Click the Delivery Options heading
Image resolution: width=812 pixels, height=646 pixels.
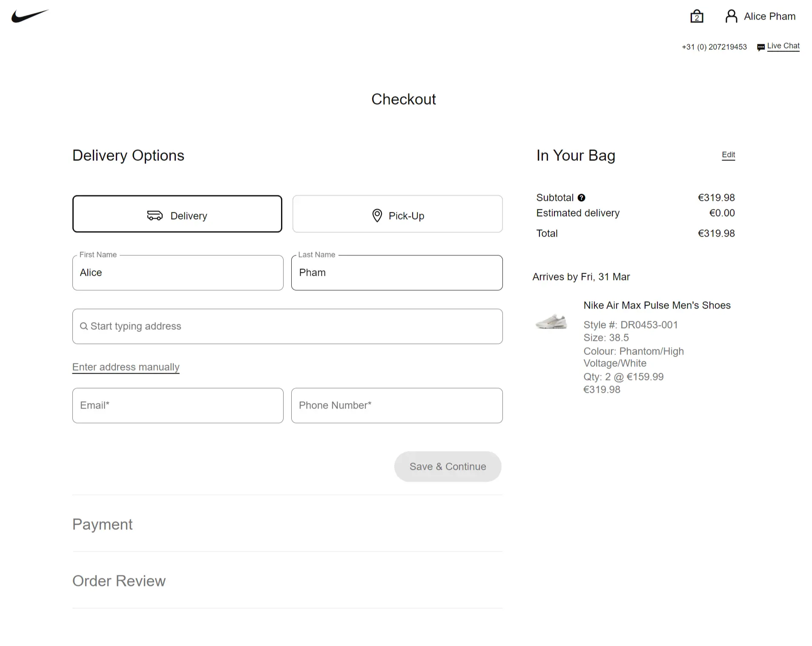tap(128, 155)
